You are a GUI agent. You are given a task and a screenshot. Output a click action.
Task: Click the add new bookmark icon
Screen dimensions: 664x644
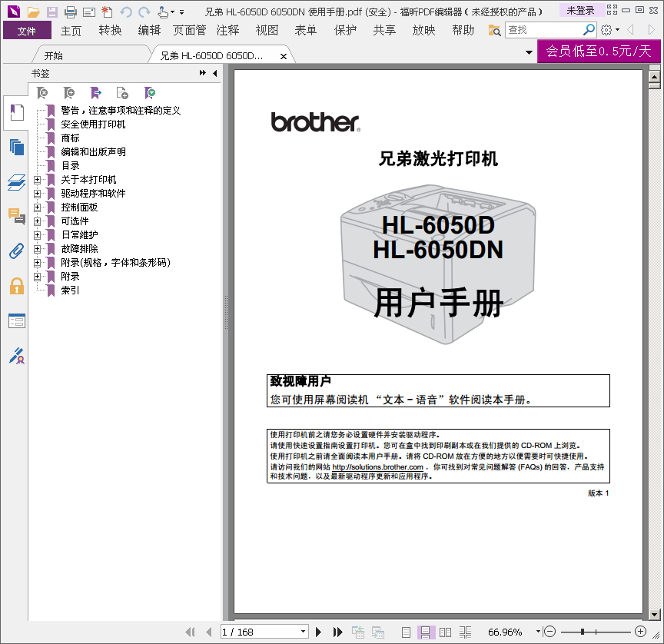[x=69, y=92]
